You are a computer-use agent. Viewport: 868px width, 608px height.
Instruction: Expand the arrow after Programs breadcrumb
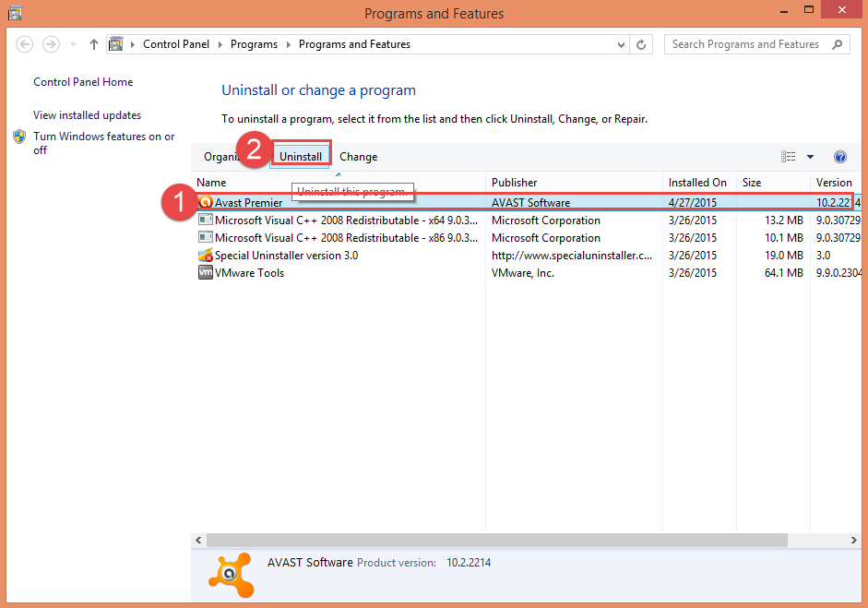click(x=289, y=44)
